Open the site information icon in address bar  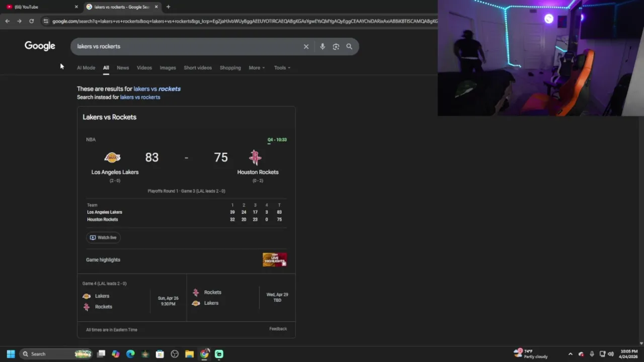point(46,21)
